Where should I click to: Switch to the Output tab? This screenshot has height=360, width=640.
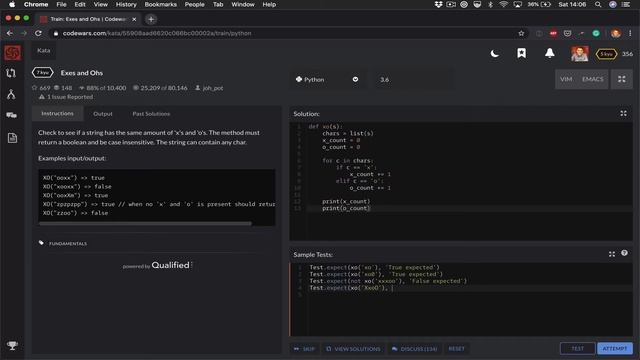click(102, 114)
